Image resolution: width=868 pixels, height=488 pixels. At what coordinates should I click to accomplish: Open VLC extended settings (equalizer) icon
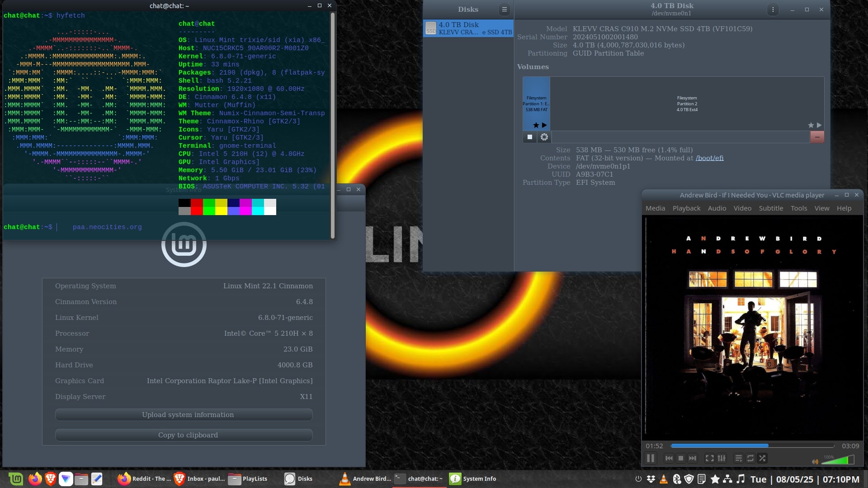pos(722,458)
